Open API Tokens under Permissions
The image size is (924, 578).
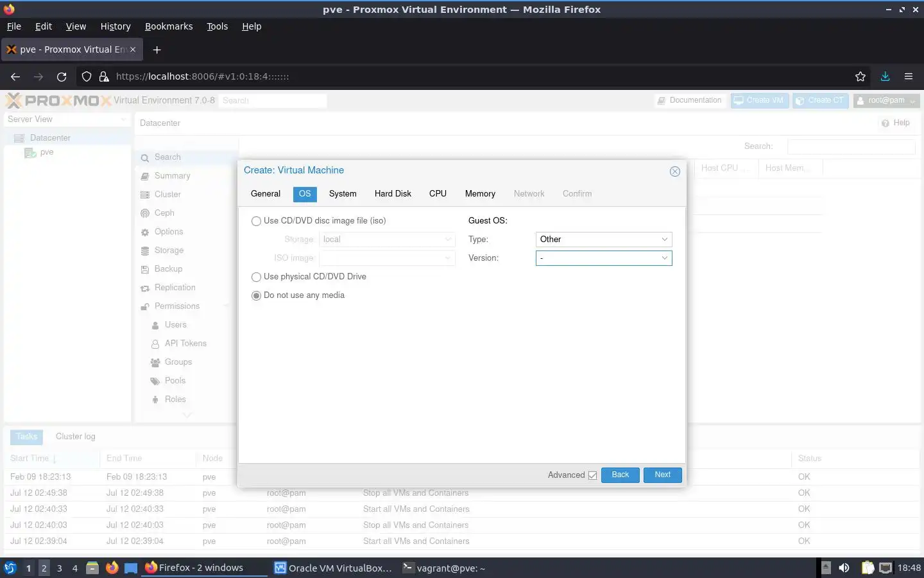(x=185, y=344)
